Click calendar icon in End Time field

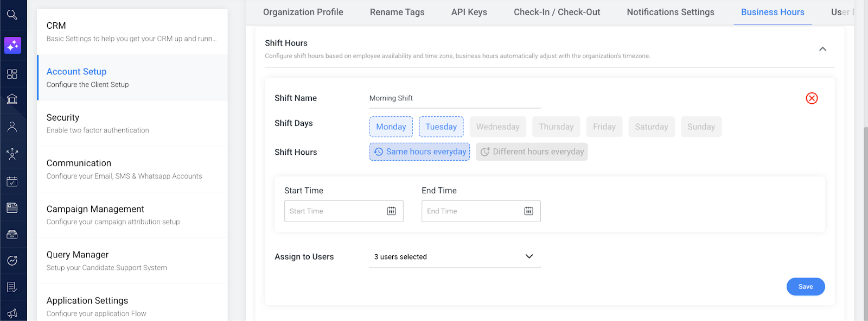point(528,211)
